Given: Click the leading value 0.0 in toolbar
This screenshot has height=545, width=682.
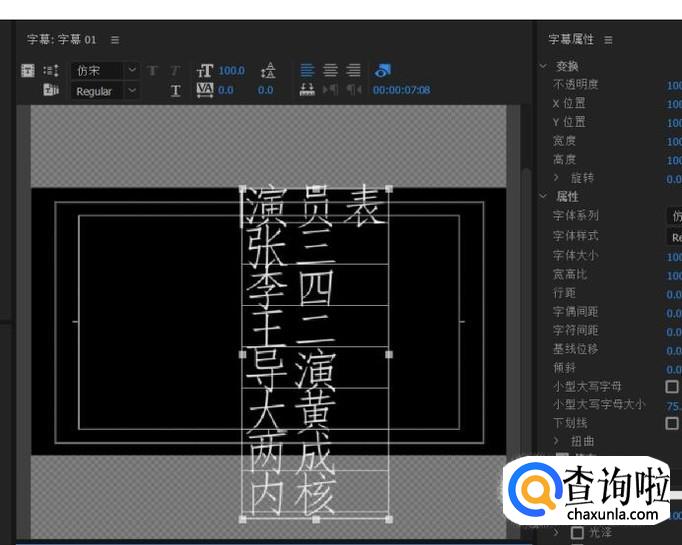Looking at the screenshot, I should [265, 90].
